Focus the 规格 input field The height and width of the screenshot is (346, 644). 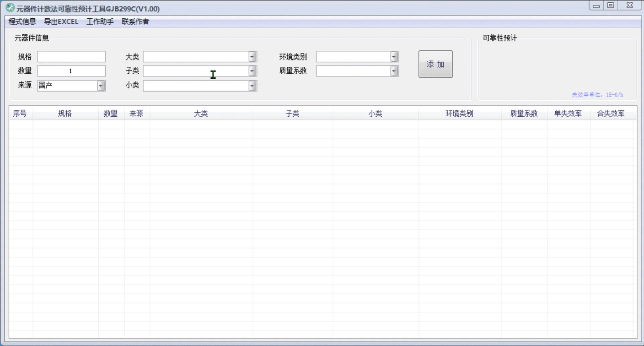(71, 57)
